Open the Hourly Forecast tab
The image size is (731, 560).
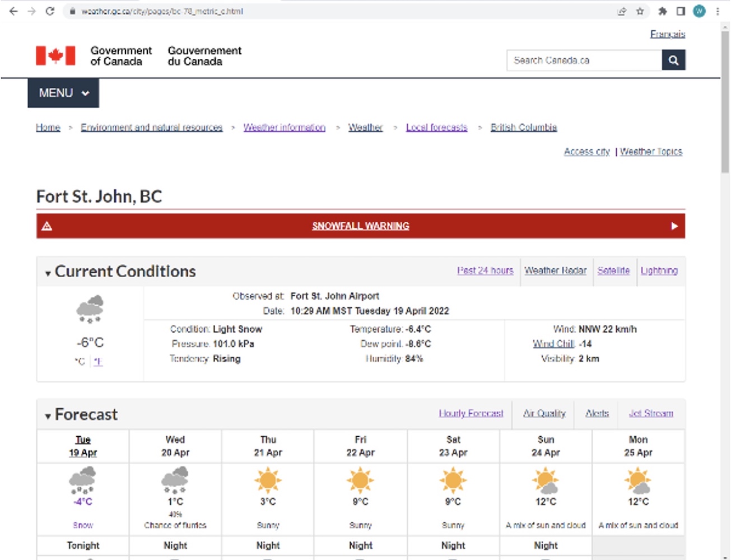tap(471, 413)
